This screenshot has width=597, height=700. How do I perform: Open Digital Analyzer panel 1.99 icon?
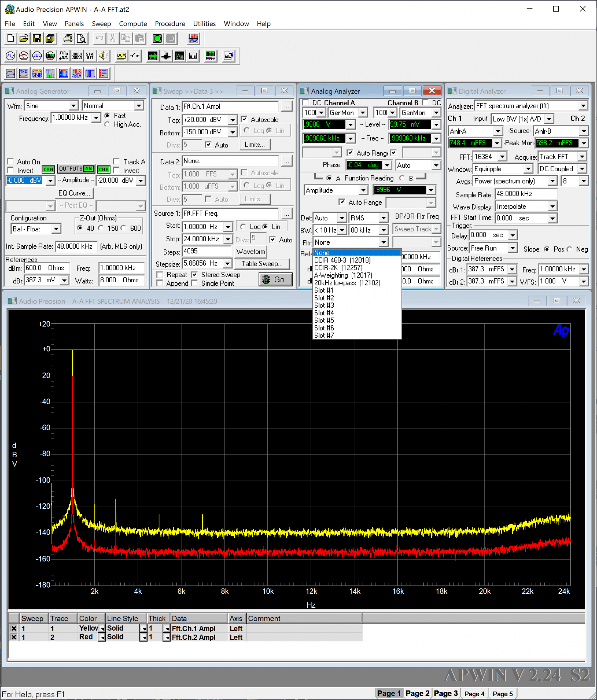point(50,56)
